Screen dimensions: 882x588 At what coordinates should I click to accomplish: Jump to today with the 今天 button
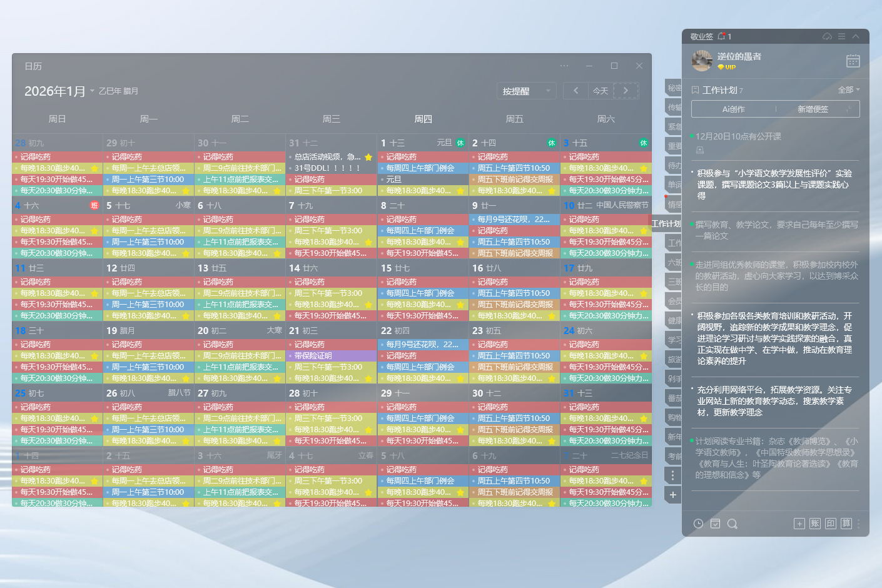601,91
